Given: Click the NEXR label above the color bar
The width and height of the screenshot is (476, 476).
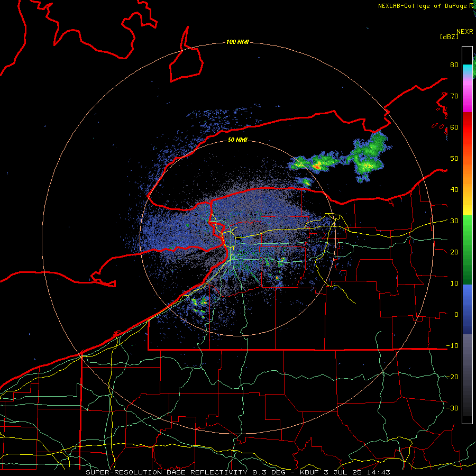Looking at the screenshot, I should tap(465, 31).
